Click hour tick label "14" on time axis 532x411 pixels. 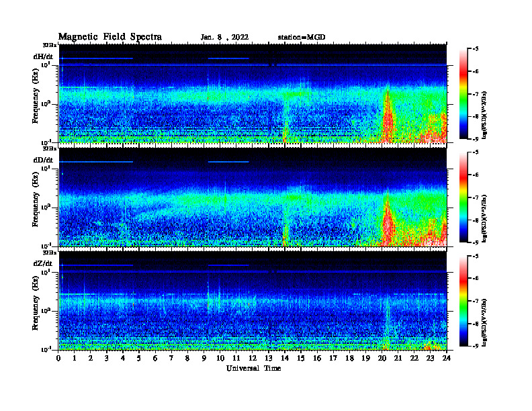[285, 358]
